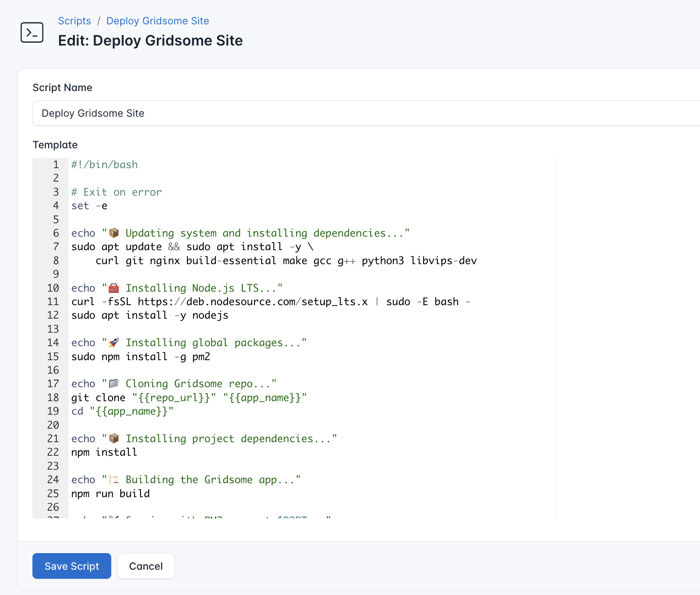Click the {{repo_url}} placeholder on line 18
700x595 pixels.
tap(173, 398)
